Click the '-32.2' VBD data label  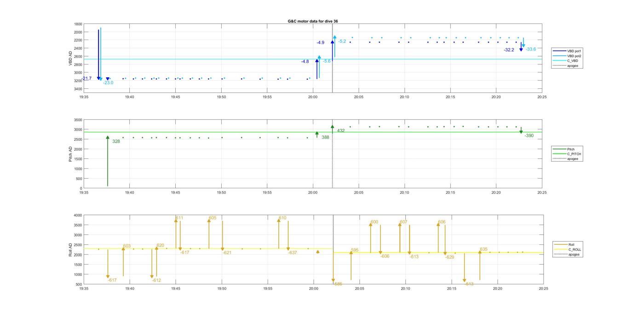pos(509,50)
